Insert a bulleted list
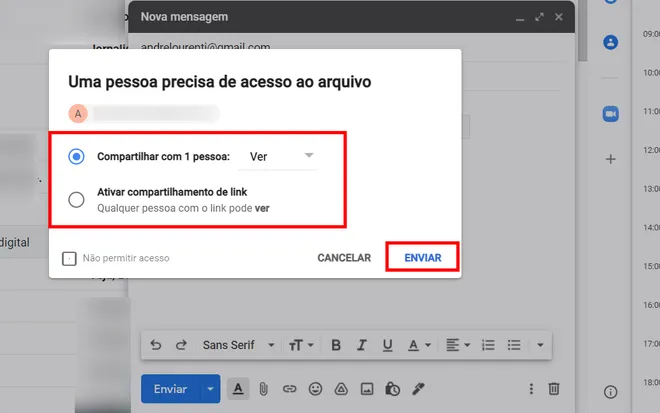 (x=514, y=345)
